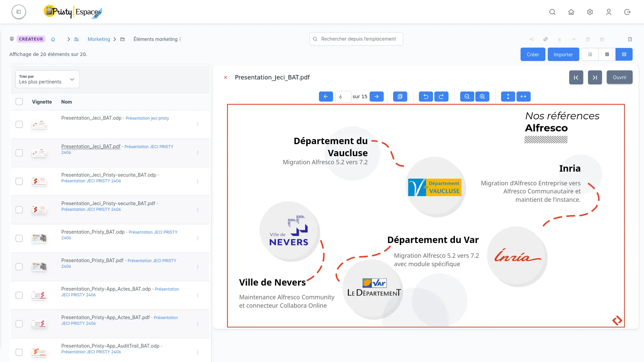Viewport: 644px width, 362px height.
Task: Open the user profile icon
Action: [609, 12]
